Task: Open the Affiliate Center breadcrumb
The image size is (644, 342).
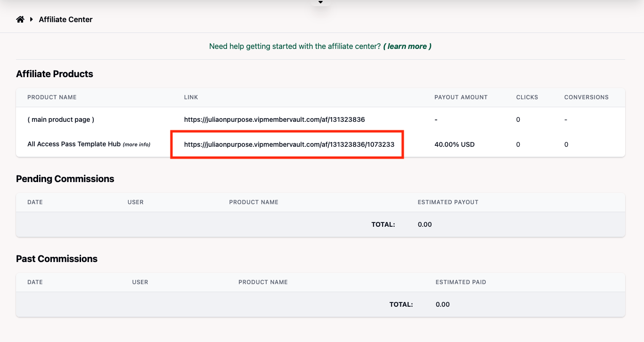Action: [x=65, y=19]
